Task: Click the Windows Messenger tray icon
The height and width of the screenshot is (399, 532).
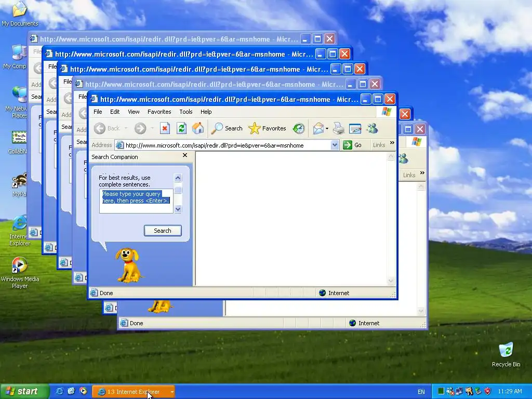Action: click(x=450, y=391)
